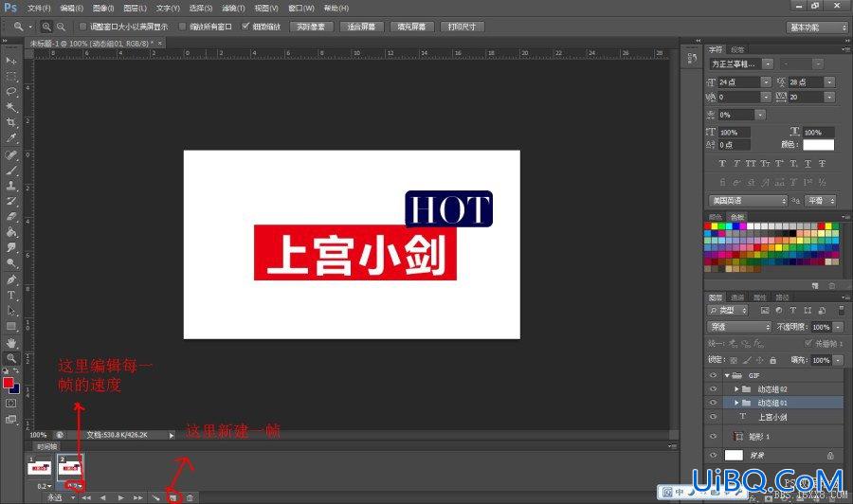Select the Lasso tool
The image size is (853, 504).
coord(10,91)
